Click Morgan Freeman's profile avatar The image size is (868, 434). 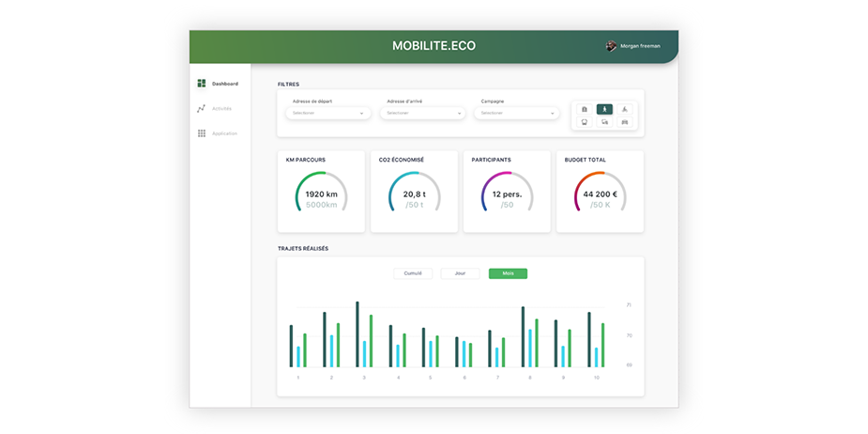(611, 46)
